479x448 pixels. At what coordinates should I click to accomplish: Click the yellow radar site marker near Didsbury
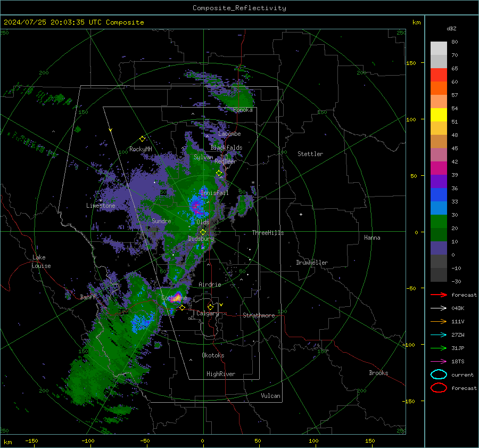click(x=203, y=232)
